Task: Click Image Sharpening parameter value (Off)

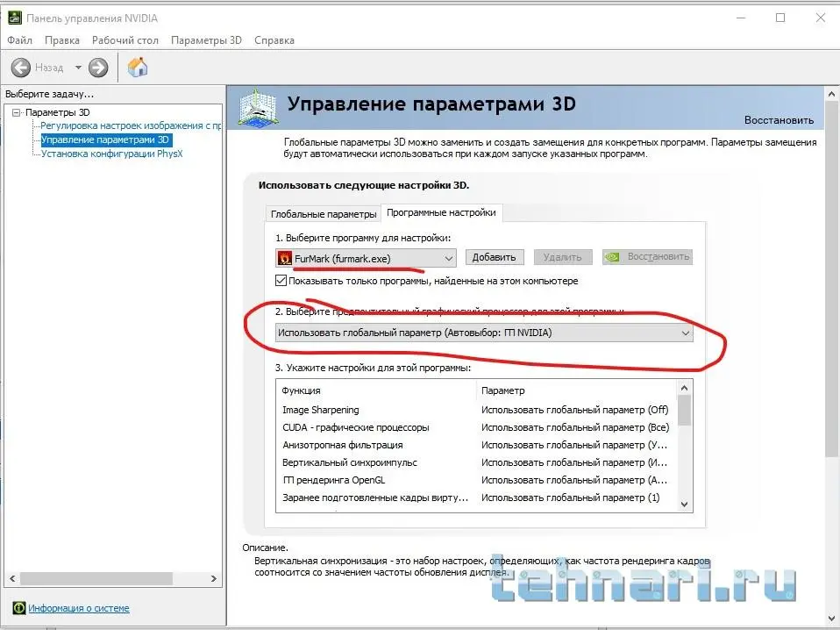Action: click(575, 410)
